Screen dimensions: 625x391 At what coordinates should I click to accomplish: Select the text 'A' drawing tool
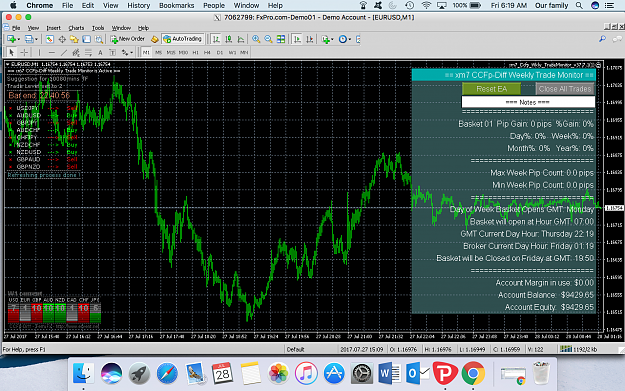(100, 52)
